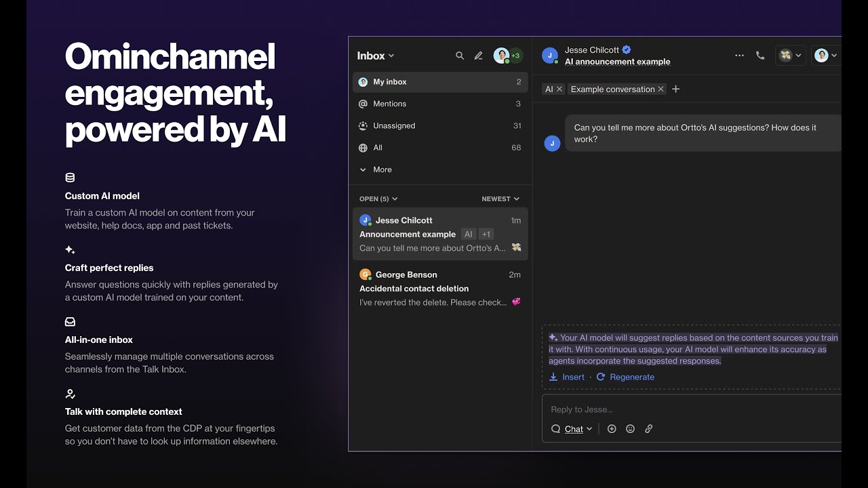Click the +1 tag badge on Announcement example

coord(486,234)
